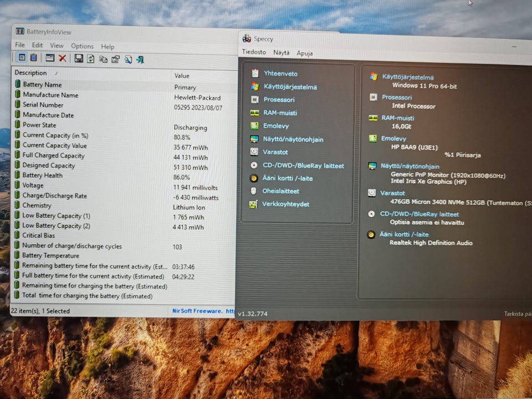Image resolution: width=532 pixels, height=399 pixels.
Task: Click the NirSoft Freeware link in status bar
Action: point(197,311)
